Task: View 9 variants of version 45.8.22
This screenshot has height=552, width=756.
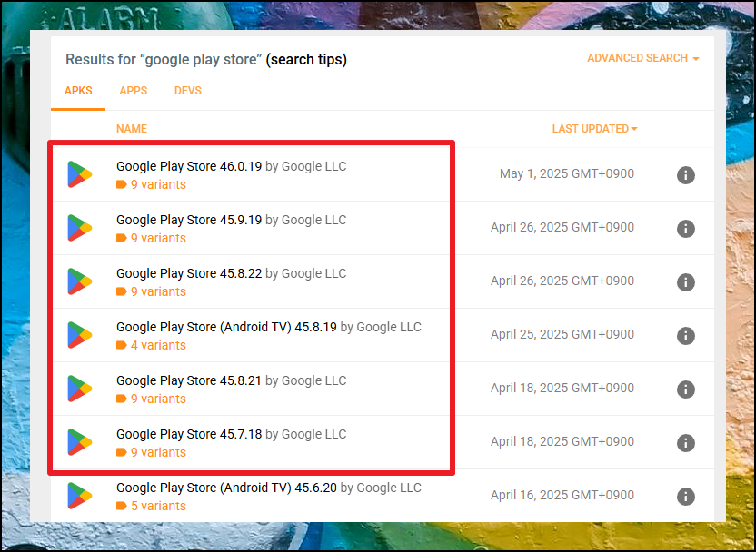Action: [x=158, y=291]
